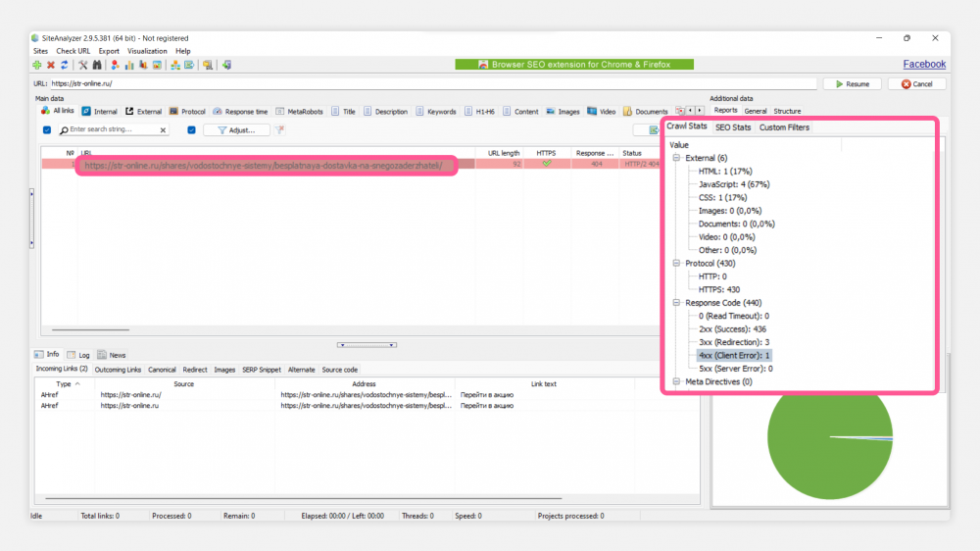
Task: Open the MetaRobots tab
Action: (299, 112)
